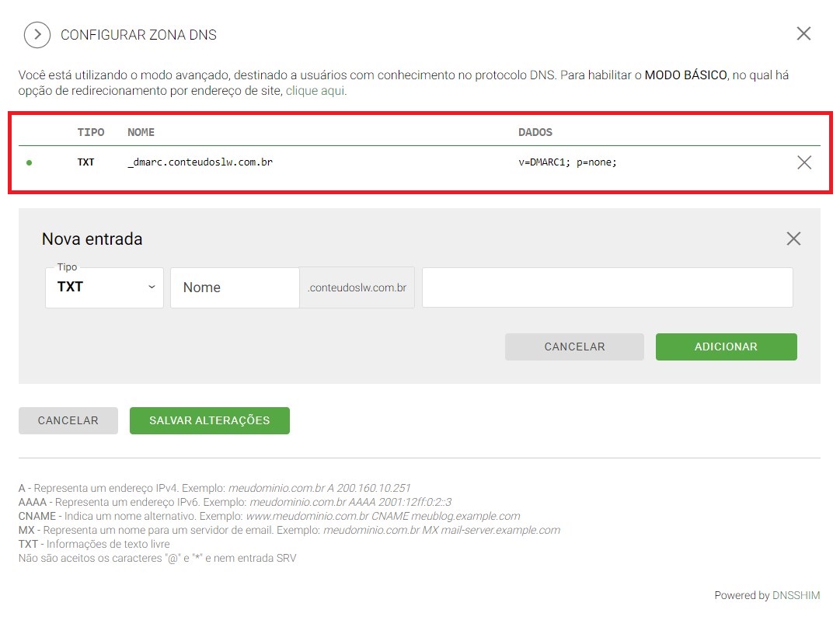The image size is (840, 641).
Task: Delete the _dmarc TXT record with the X
Action: (x=804, y=162)
